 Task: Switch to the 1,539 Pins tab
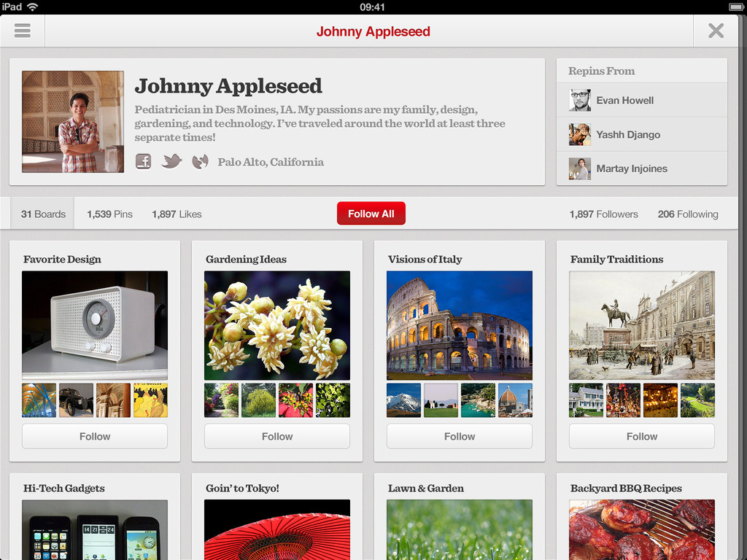[109, 214]
